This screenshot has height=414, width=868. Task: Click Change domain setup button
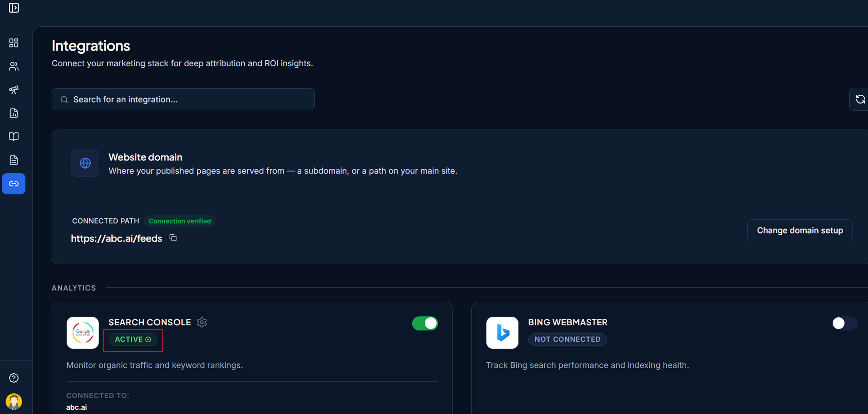click(800, 230)
